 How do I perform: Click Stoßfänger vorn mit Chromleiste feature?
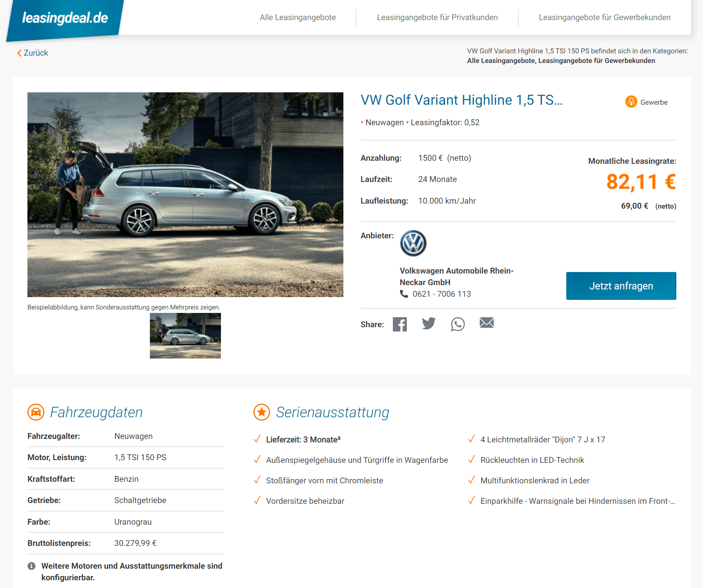(324, 481)
